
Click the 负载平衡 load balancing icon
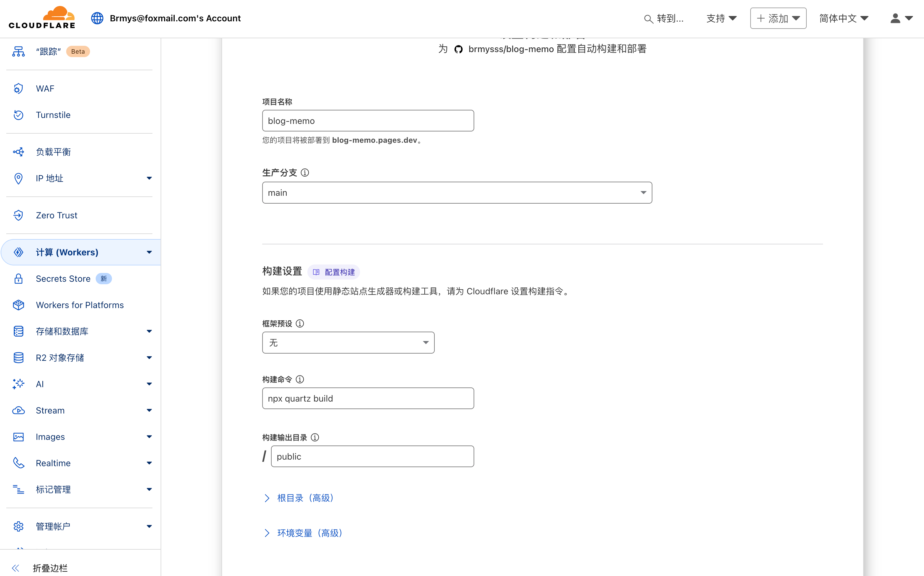click(18, 152)
